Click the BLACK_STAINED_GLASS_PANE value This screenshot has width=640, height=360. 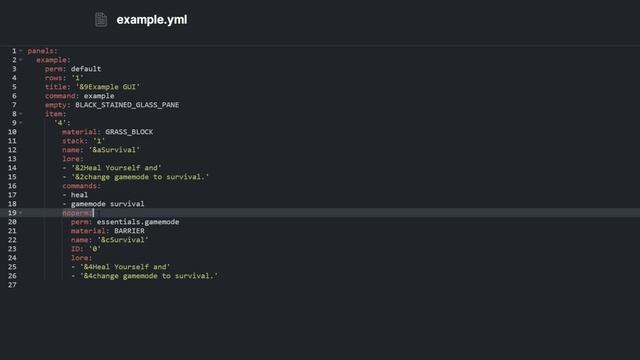[127, 105]
